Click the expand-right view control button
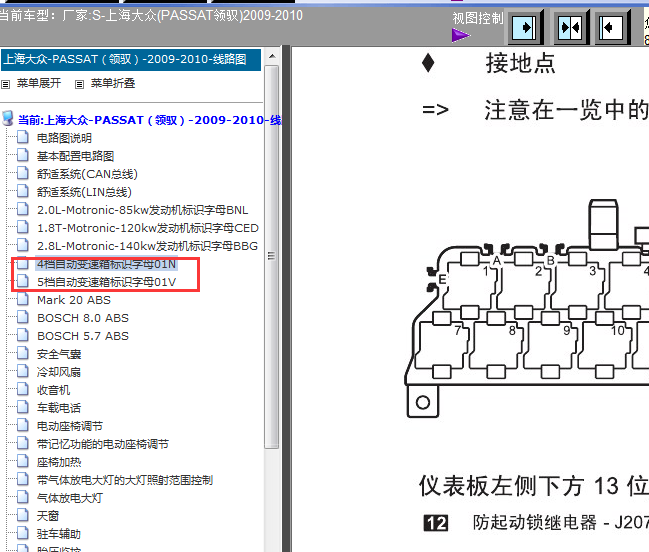649x552 pixels. (525, 28)
